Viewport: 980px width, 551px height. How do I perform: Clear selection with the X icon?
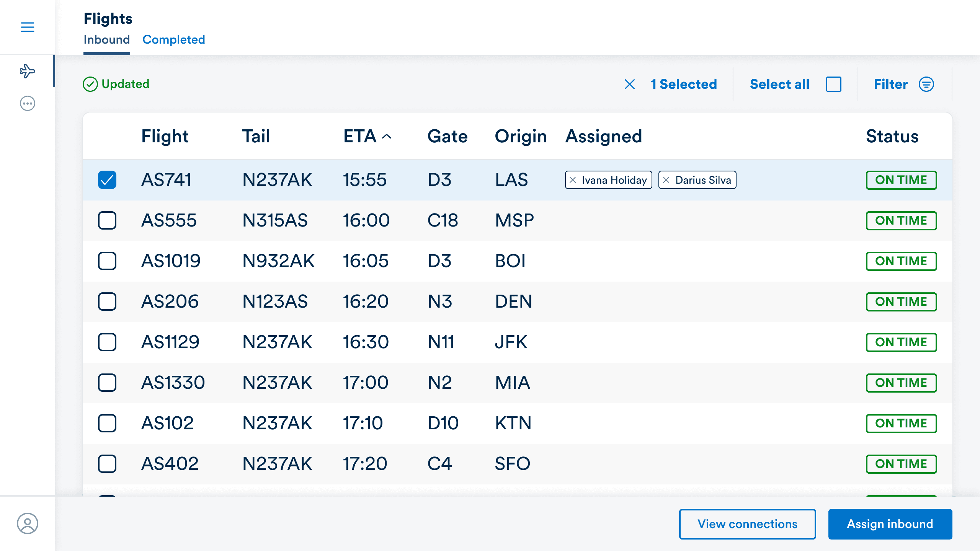[630, 84]
